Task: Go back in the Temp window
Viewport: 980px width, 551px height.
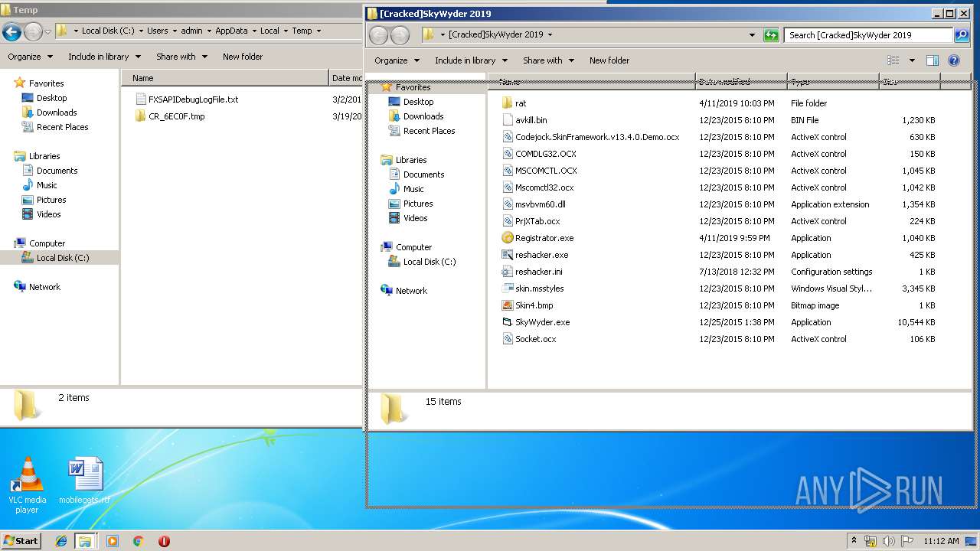Action: click(x=11, y=31)
